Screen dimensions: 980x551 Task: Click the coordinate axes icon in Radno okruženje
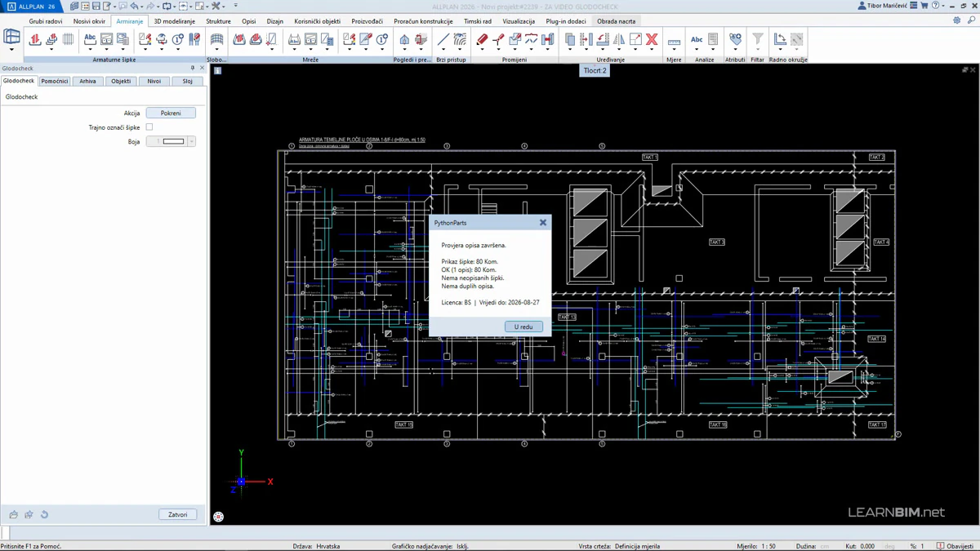click(780, 38)
